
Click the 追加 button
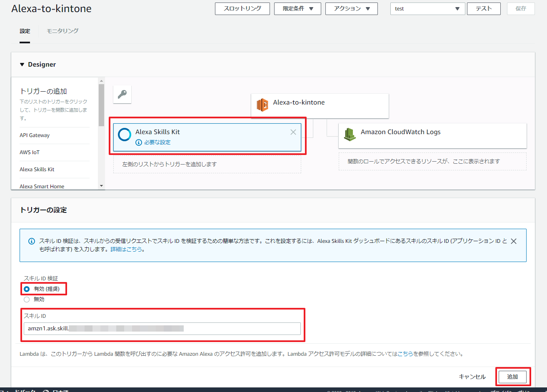(512, 377)
